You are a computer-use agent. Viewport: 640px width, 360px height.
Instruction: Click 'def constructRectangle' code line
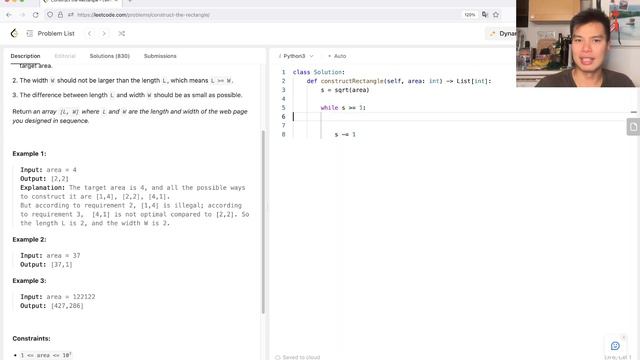(399, 81)
